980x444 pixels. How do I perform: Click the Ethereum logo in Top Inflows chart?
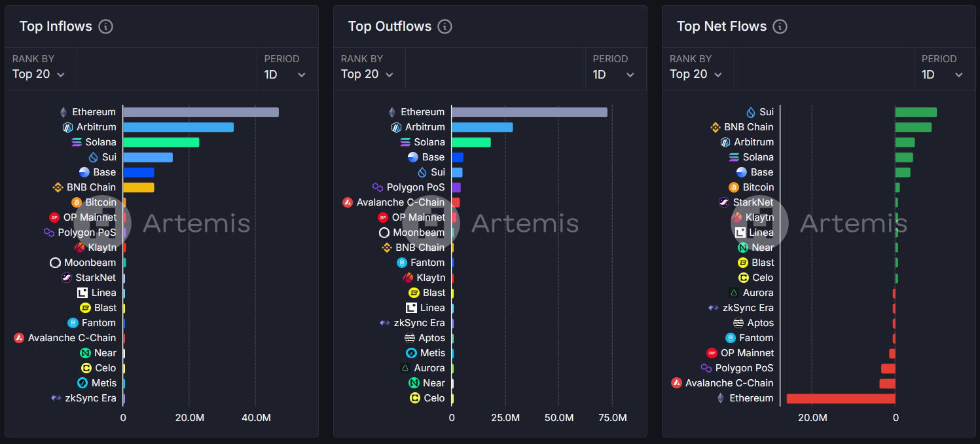pyautogui.click(x=64, y=112)
